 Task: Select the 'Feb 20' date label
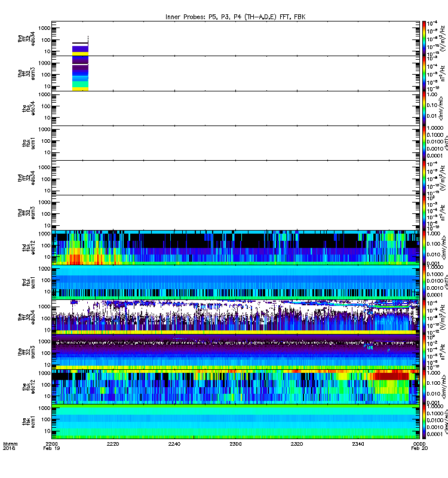click(419, 449)
